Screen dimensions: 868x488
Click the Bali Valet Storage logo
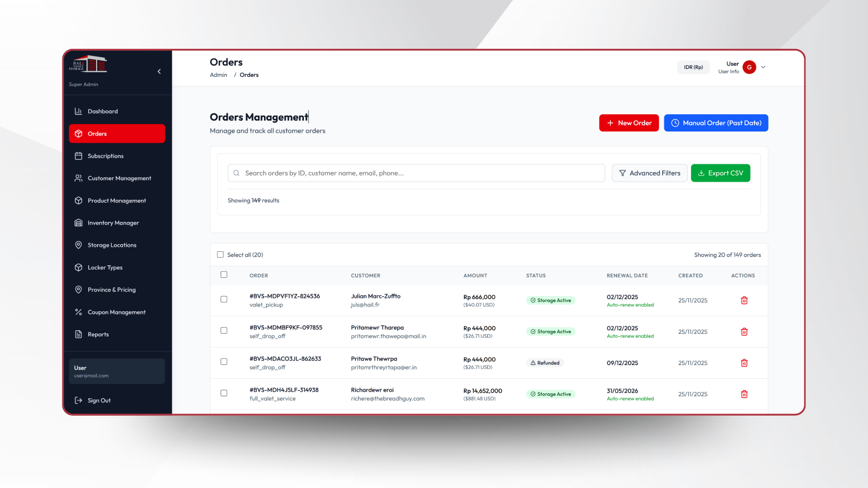88,64
